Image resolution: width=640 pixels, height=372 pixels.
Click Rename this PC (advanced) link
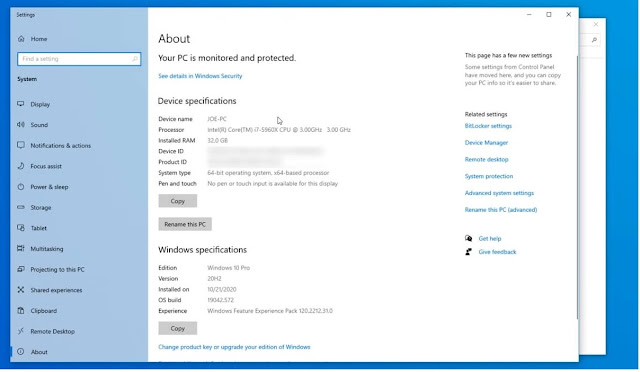pyautogui.click(x=501, y=210)
